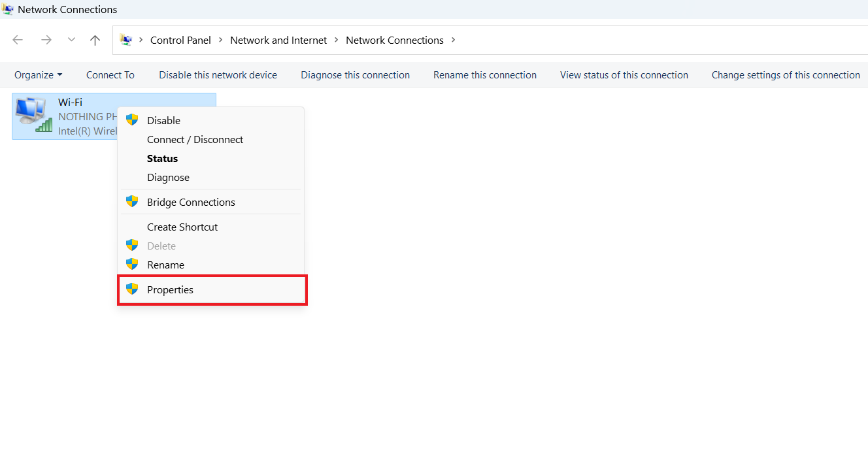The height and width of the screenshot is (471, 868).
Task: Click Connect To in toolbar
Action: tap(110, 75)
